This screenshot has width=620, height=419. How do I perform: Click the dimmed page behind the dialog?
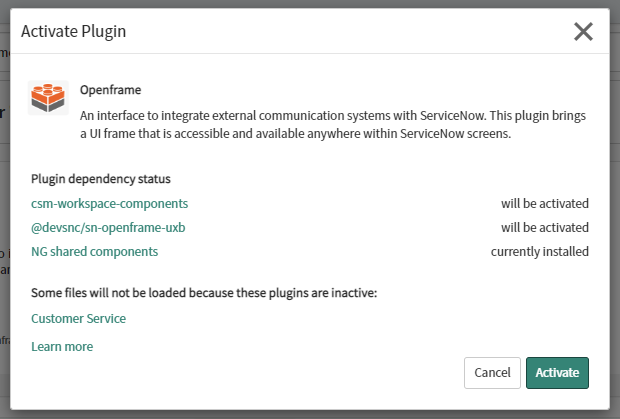click(x=4, y=250)
